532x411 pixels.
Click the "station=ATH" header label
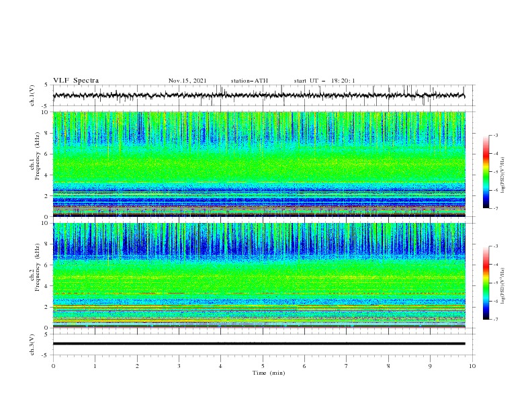(x=249, y=81)
